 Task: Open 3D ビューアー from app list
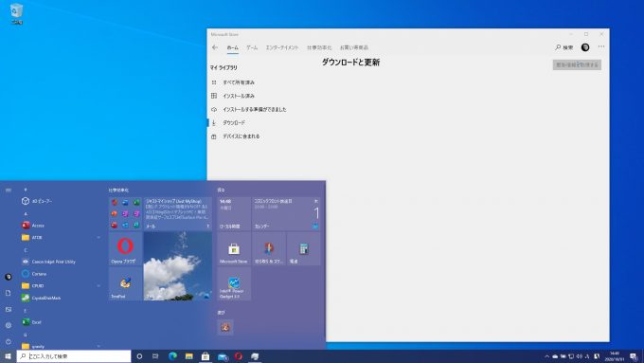[60, 201]
